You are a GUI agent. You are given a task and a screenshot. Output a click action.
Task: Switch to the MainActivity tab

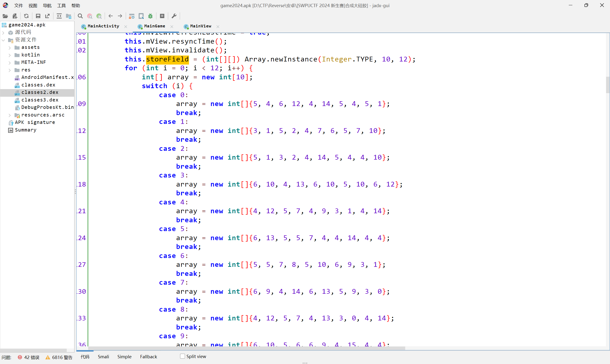pyautogui.click(x=103, y=26)
